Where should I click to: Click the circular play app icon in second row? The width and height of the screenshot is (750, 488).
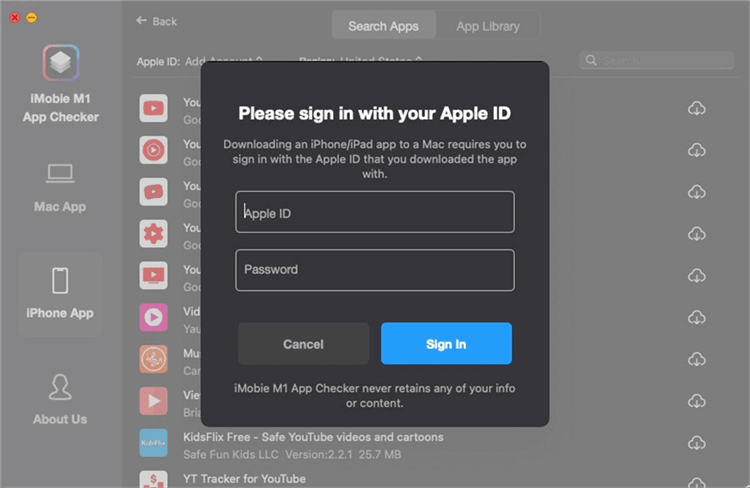pos(154,150)
